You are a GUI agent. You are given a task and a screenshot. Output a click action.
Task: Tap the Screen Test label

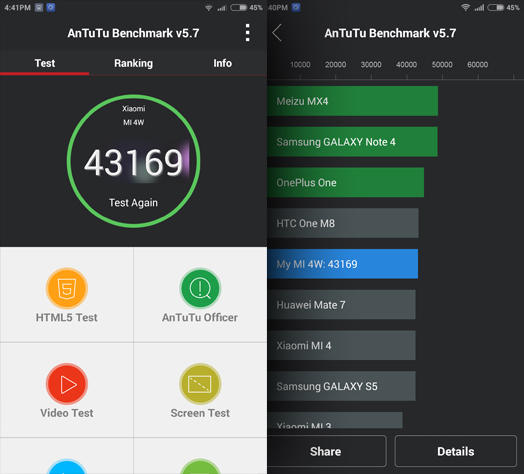[x=200, y=413]
